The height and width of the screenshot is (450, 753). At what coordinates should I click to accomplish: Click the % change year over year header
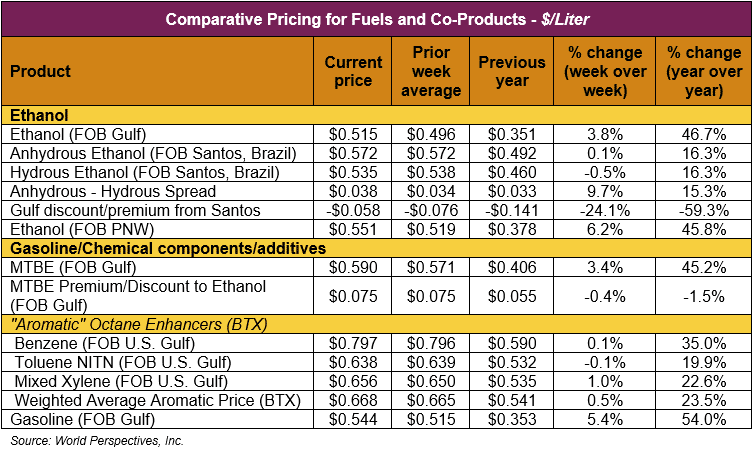701,71
